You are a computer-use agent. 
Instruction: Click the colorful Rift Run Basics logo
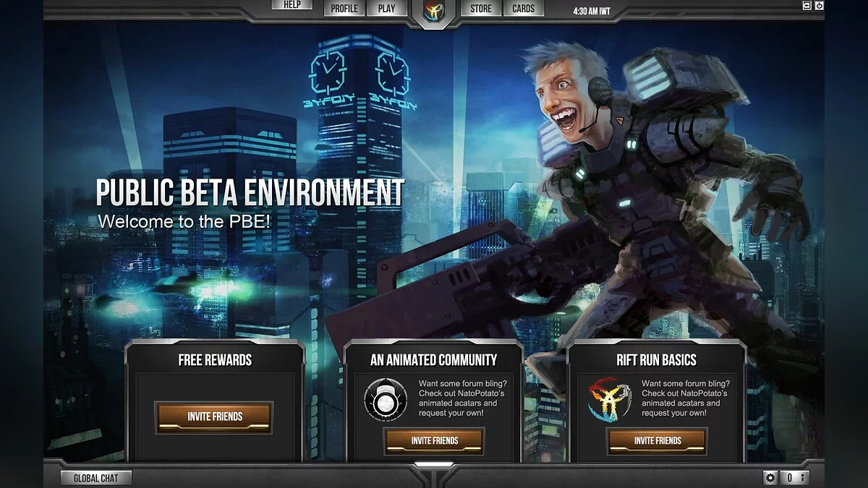[609, 399]
